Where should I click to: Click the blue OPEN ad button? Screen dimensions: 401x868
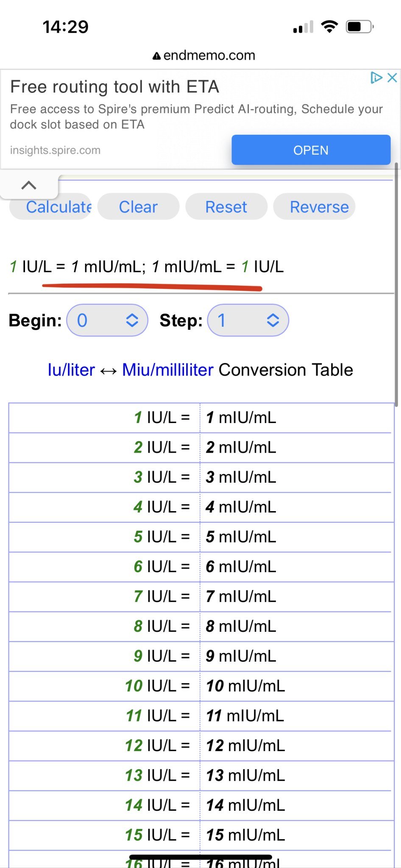pyautogui.click(x=311, y=150)
